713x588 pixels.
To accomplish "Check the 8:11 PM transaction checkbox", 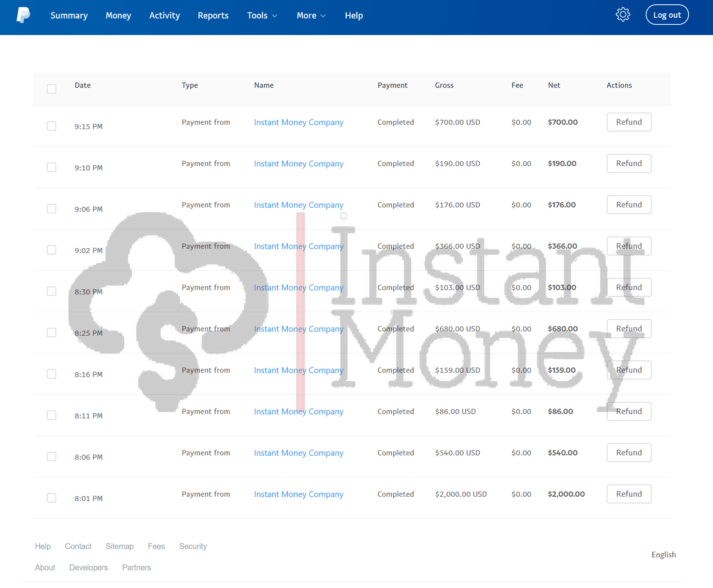I will click(52, 415).
